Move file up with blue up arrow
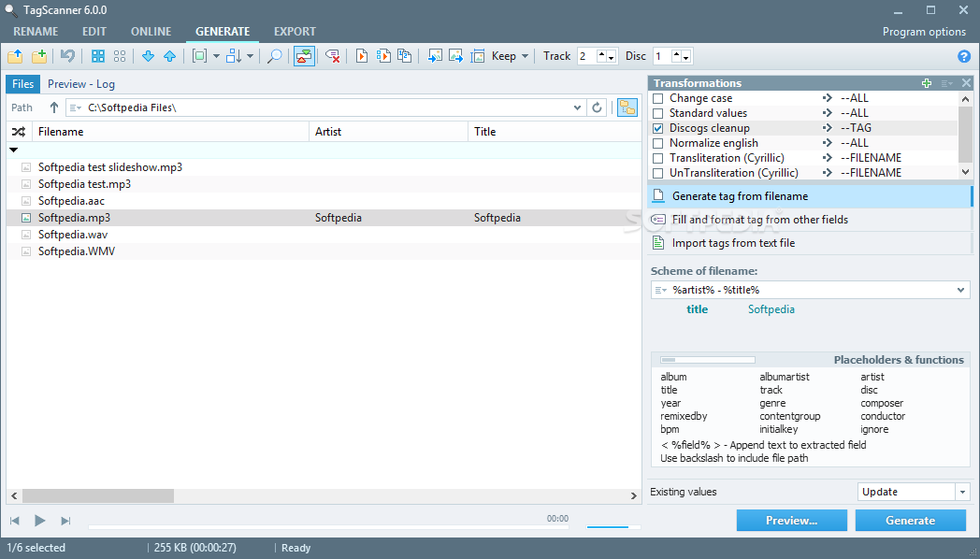 pos(169,56)
